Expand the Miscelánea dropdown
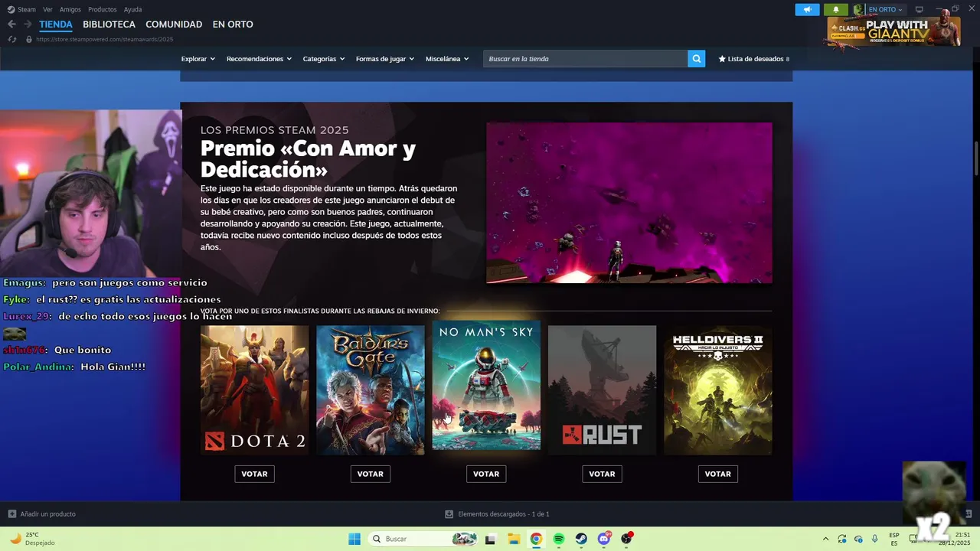This screenshot has height=551, width=980. pos(447,59)
